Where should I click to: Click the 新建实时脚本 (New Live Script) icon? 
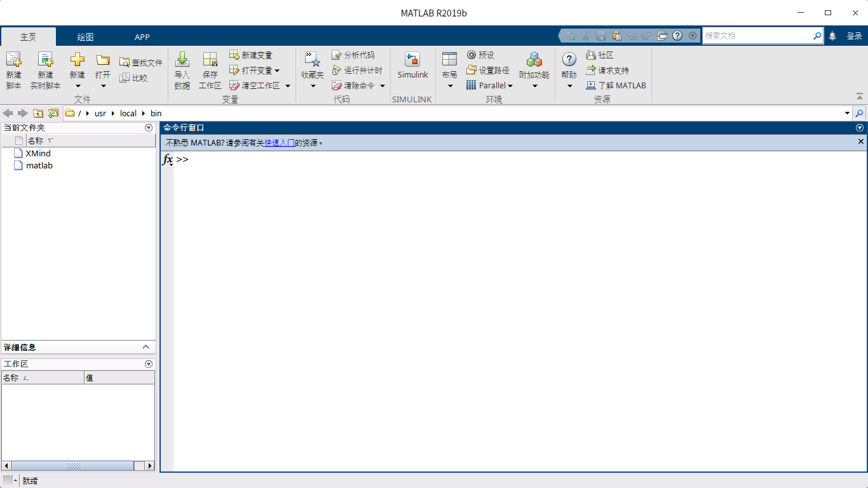[45, 60]
